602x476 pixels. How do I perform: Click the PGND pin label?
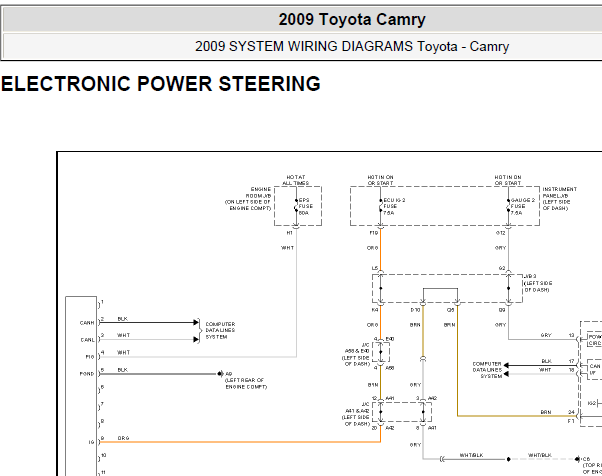pyautogui.click(x=87, y=374)
